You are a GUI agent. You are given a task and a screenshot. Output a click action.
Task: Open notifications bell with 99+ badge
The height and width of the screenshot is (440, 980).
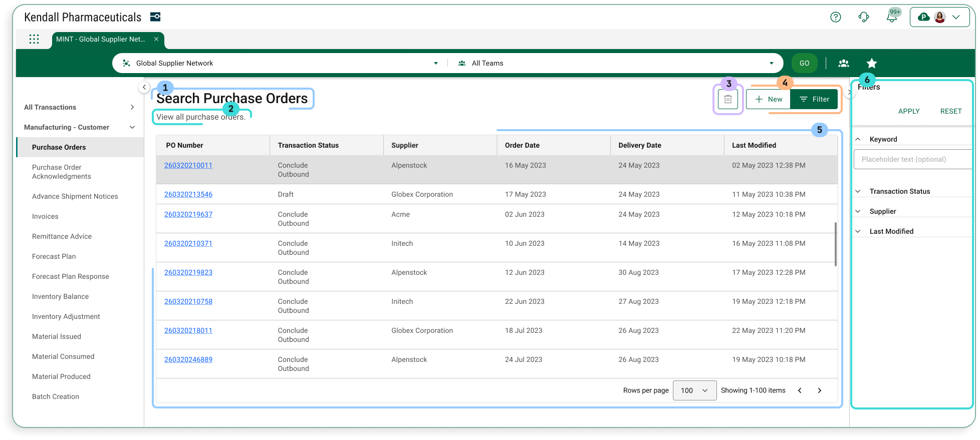892,17
